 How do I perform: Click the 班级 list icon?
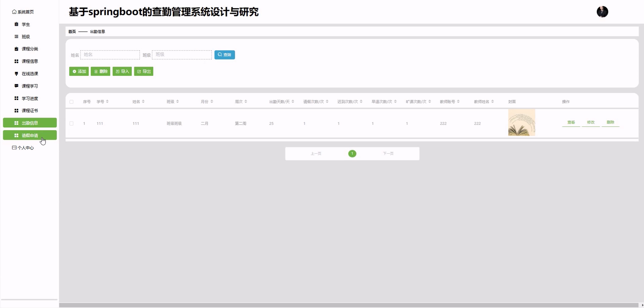point(16,37)
